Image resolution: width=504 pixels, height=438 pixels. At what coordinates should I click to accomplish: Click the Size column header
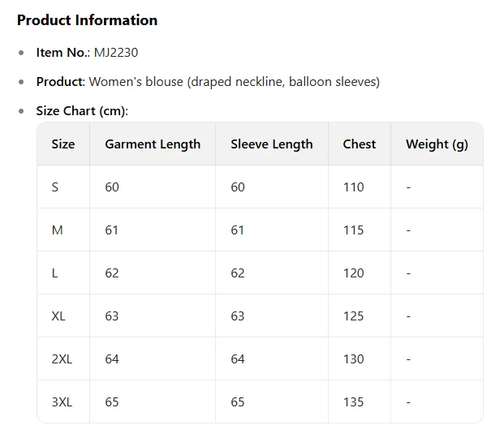pyautogui.click(x=63, y=144)
